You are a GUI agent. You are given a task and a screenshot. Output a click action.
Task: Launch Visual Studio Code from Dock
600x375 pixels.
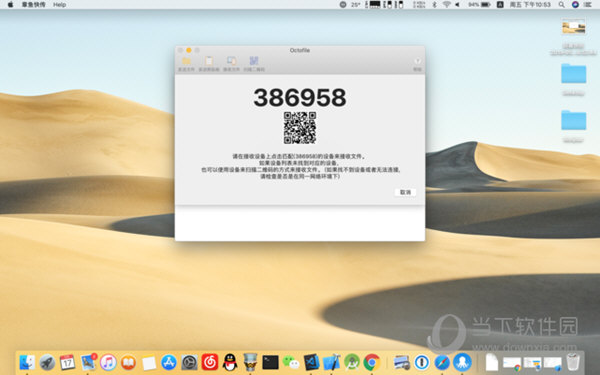click(x=311, y=362)
